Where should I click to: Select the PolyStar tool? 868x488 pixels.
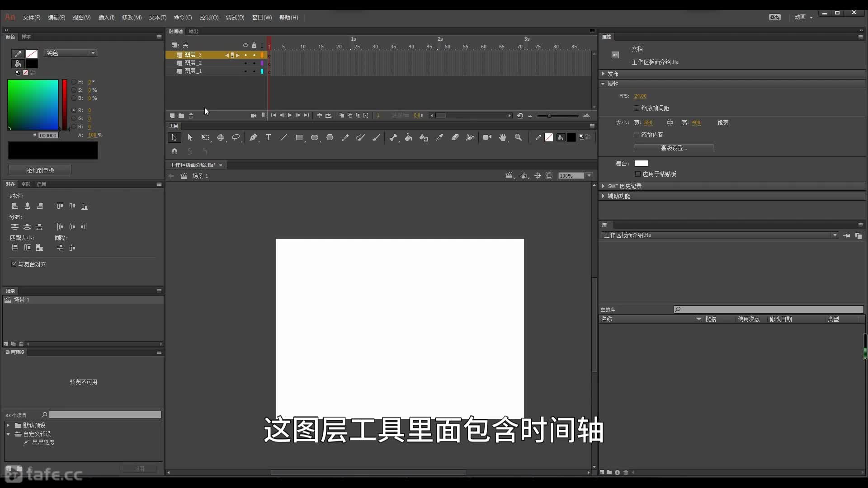click(330, 137)
